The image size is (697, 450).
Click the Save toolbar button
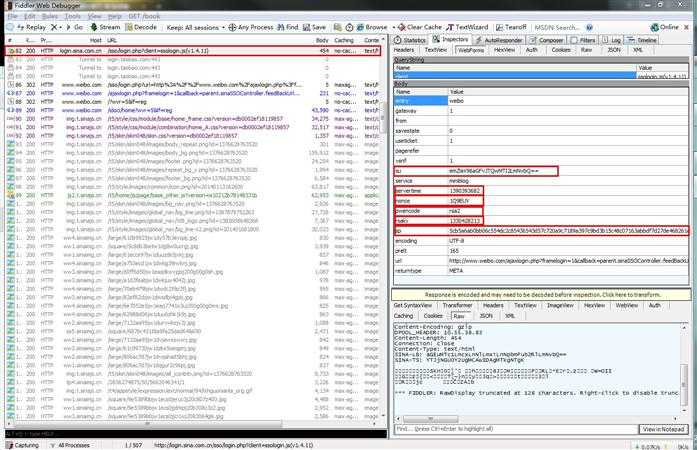pos(314,27)
